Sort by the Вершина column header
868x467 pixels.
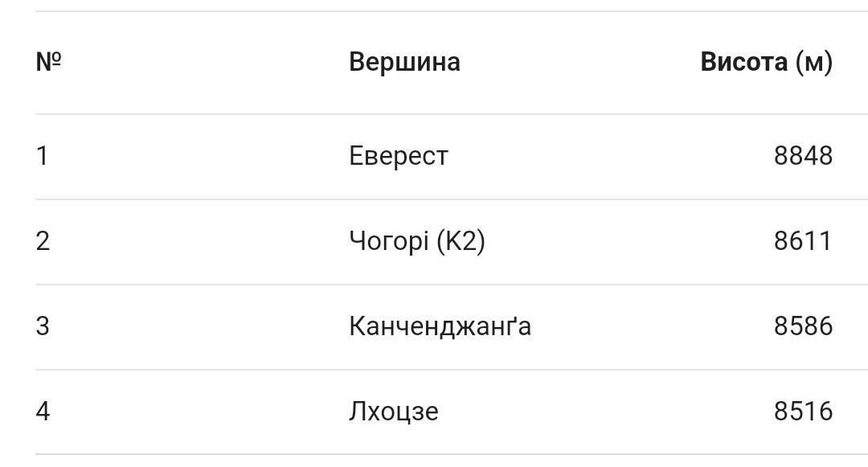[x=404, y=62]
